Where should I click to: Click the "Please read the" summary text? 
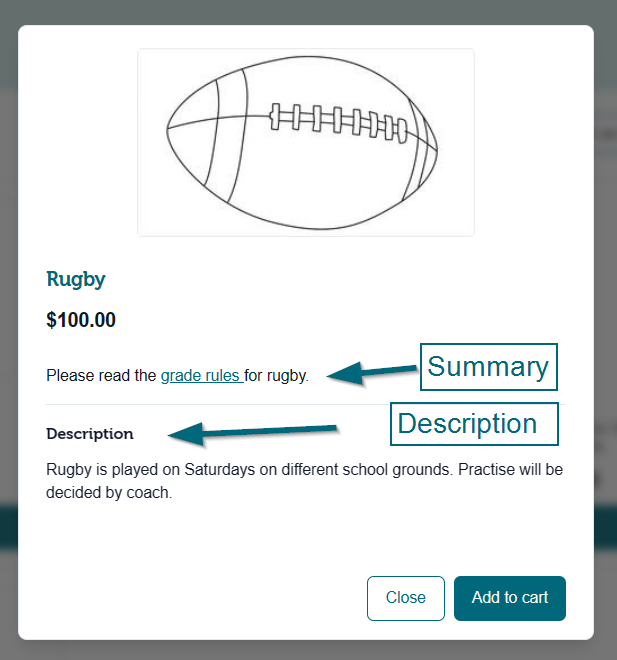coord(101,375)
